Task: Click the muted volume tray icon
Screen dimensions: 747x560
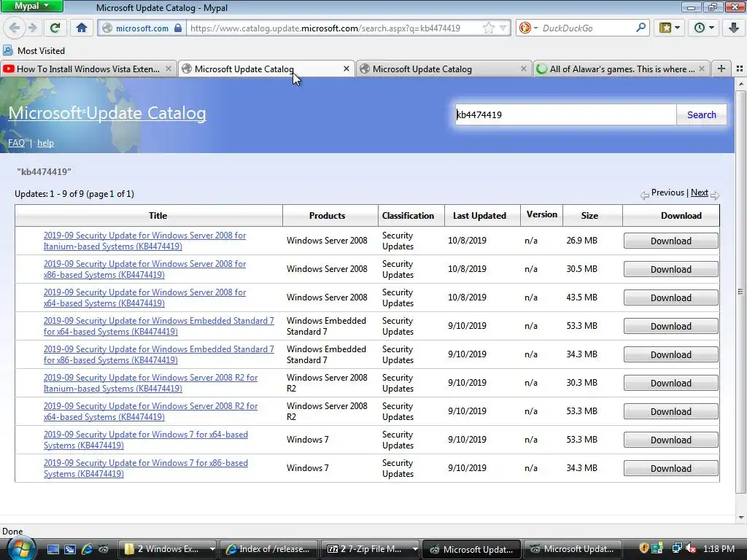Action: point(690,548)
